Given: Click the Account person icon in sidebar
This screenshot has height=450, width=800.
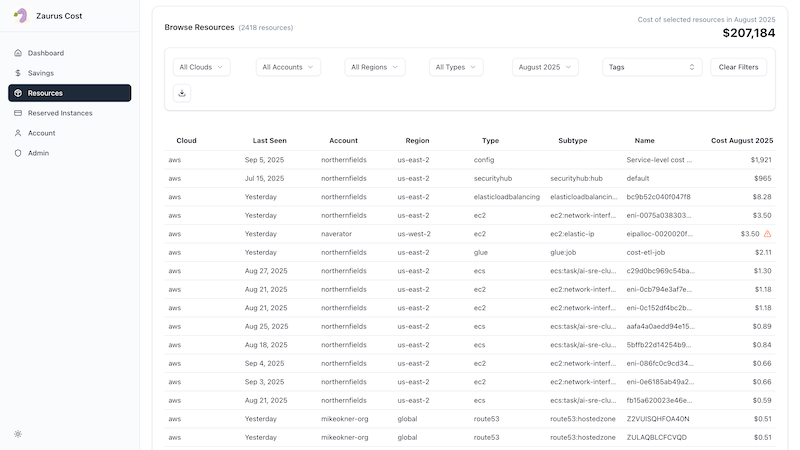Looking at the screenshot, I should [x=18, y=133].
